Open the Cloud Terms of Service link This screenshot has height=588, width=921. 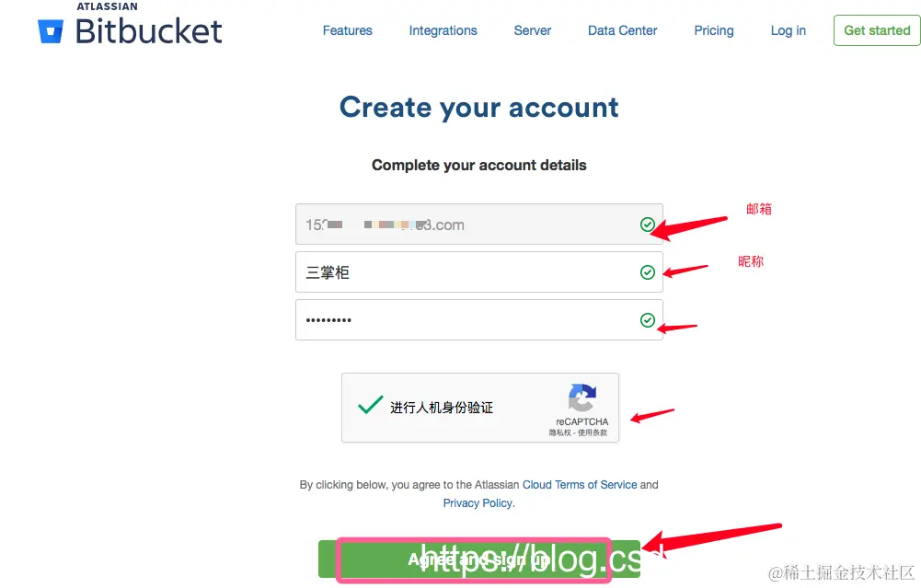tap(580, 485)
